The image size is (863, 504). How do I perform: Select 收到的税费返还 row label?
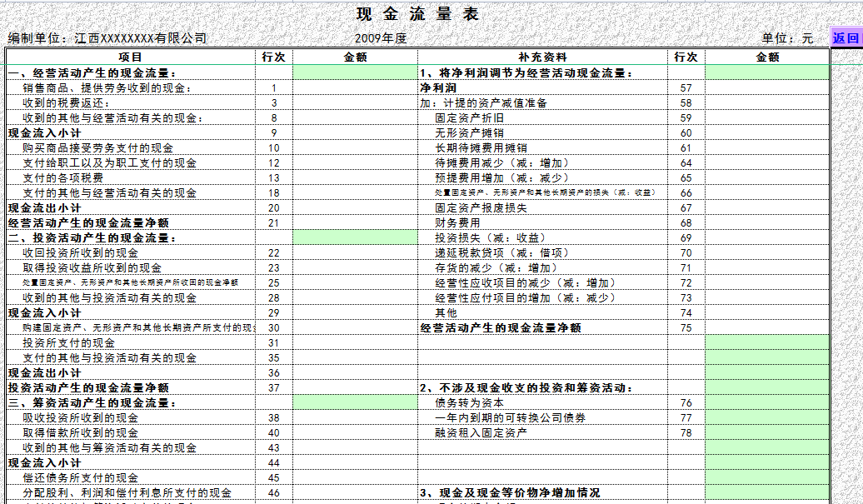tap(67, 103)
